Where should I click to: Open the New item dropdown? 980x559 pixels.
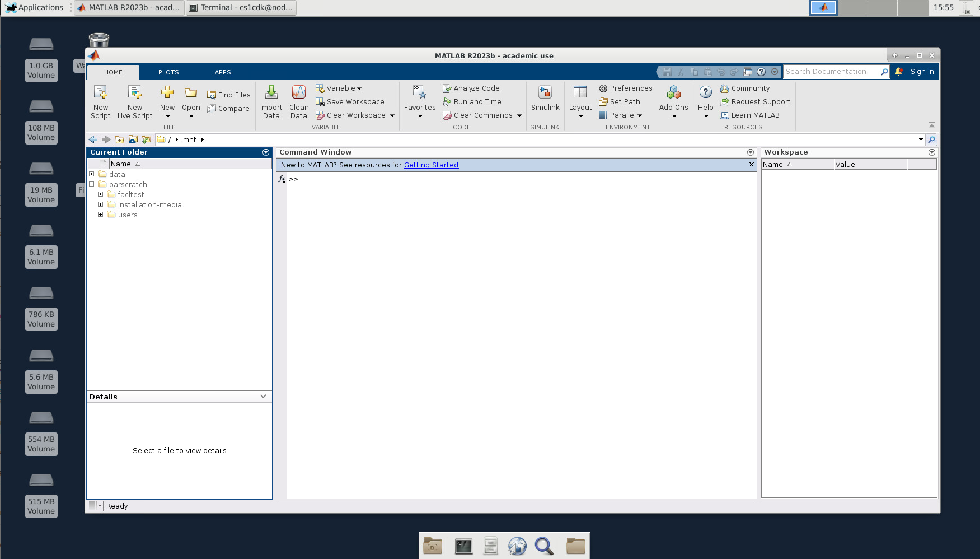[167, 102]
